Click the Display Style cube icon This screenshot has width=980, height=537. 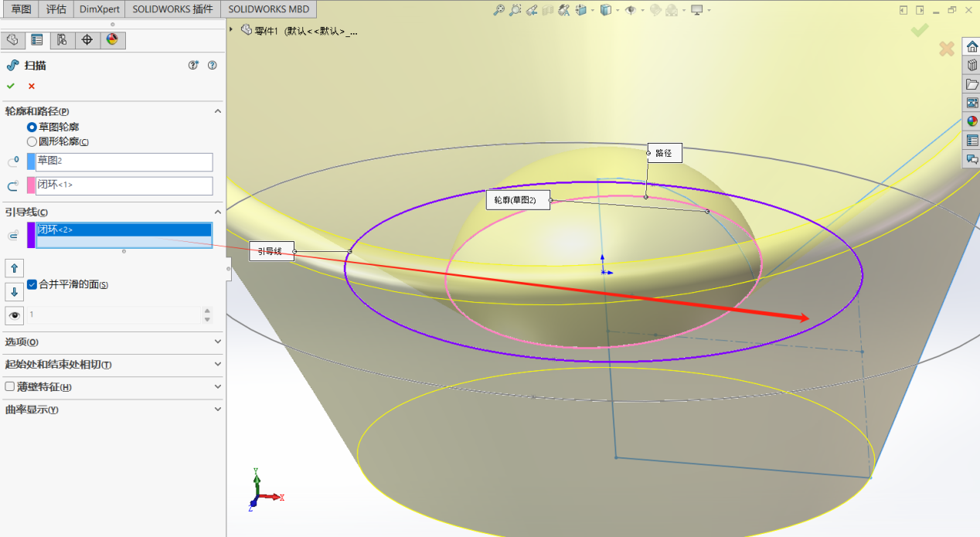(606, 10)
